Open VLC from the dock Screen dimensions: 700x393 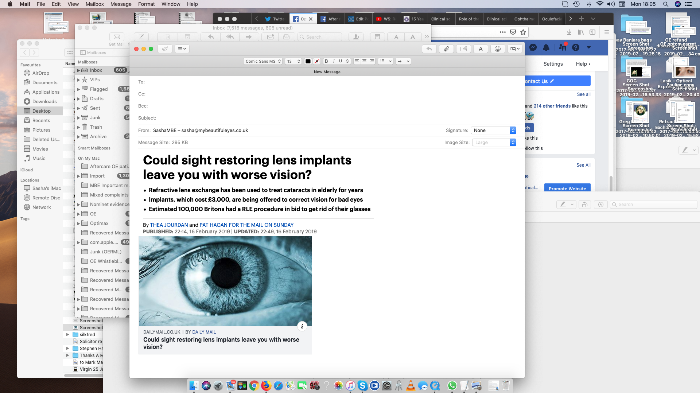(x=410, y=385)
